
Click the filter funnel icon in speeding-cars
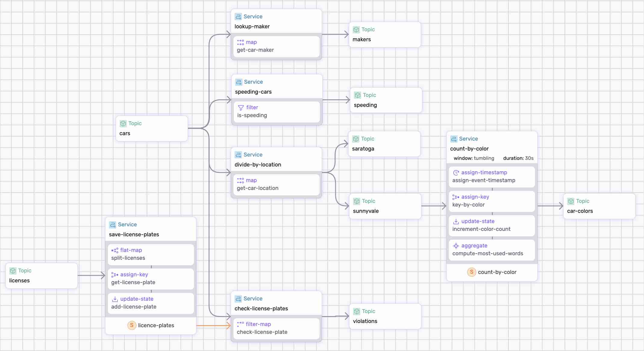(x=241, y=107)
